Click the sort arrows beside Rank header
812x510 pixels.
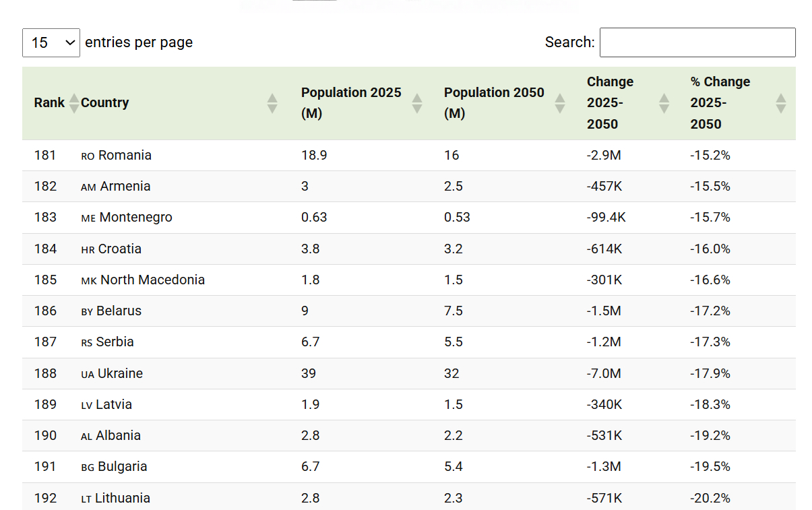(73, 103)
